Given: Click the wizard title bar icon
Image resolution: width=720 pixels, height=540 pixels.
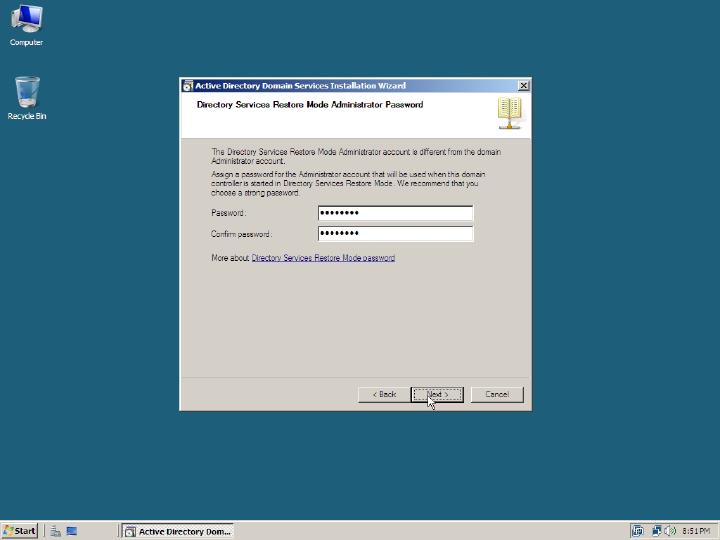Looking at the screenshot, I should point(188,86).
